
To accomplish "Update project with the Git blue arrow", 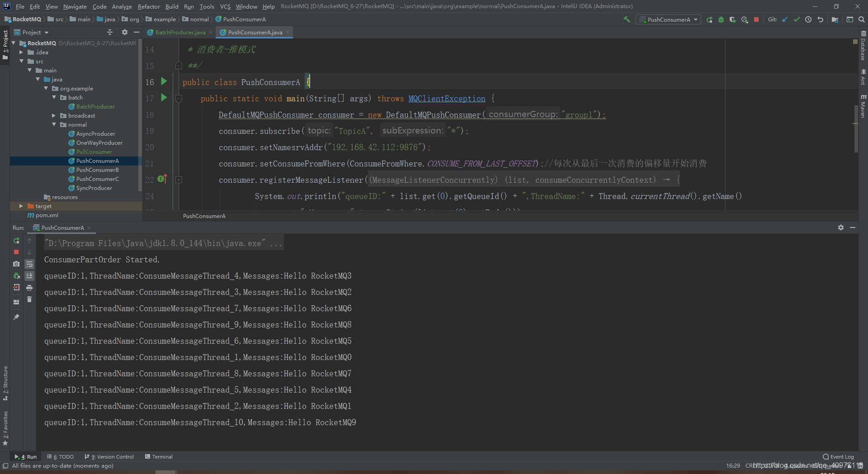I will (x=785, y=19).
